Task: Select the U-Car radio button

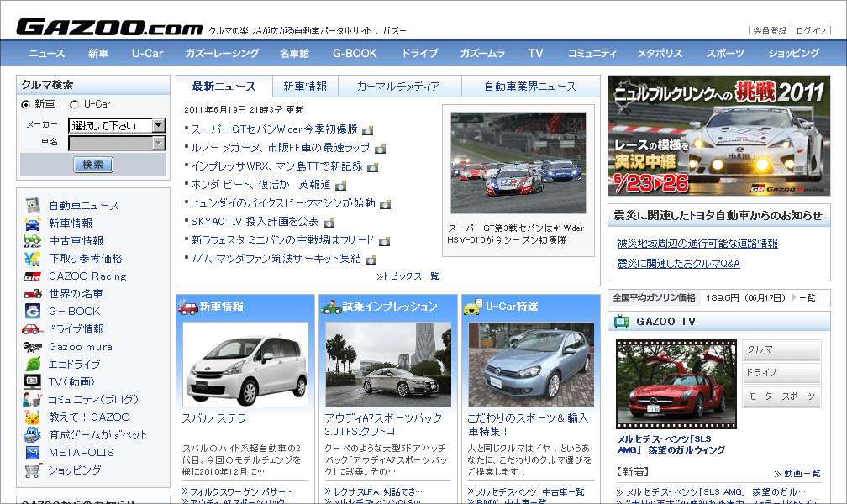Action: click(x=75, y=104)
